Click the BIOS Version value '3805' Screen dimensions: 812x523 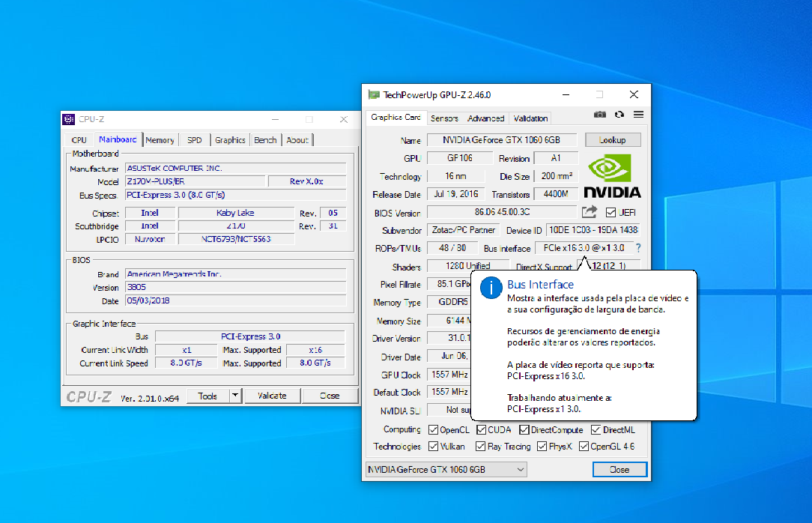coord(236,287)
